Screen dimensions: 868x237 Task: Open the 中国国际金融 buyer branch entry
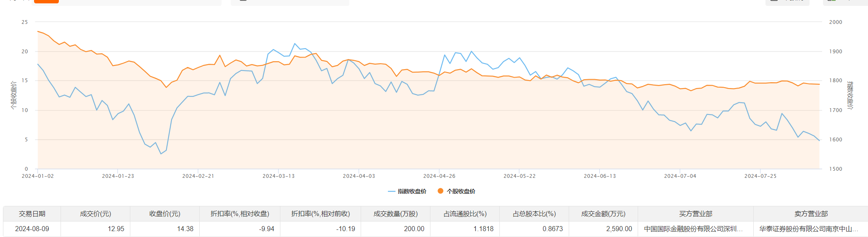(693, 229)
